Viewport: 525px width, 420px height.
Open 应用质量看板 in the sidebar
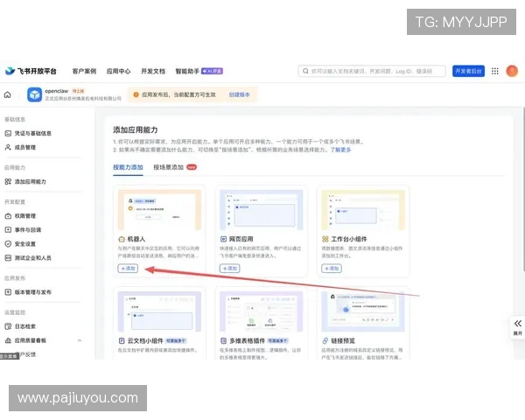pos(25,340)
